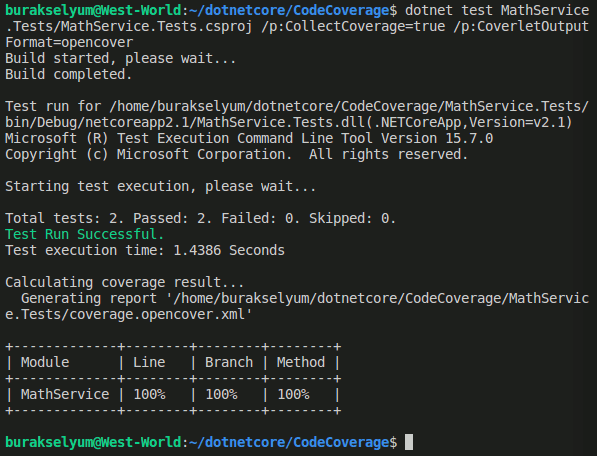Click '/p:CollectCoverage=true' argument text
Viewport: 597px width, 456px height.
point(353,27)
